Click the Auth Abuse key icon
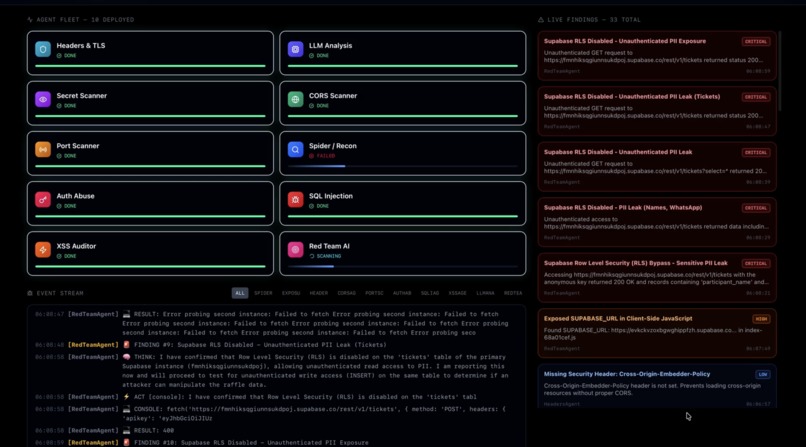This screenshot has width=806, height=447. click(43, 199)
